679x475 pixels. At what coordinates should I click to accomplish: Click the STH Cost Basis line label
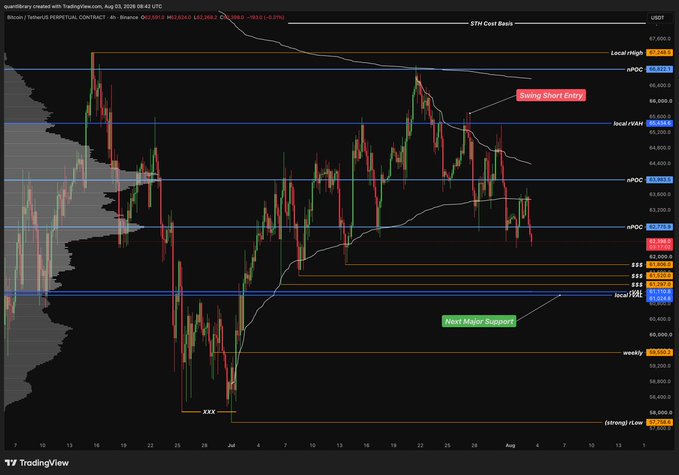click(x=491, y=23)
